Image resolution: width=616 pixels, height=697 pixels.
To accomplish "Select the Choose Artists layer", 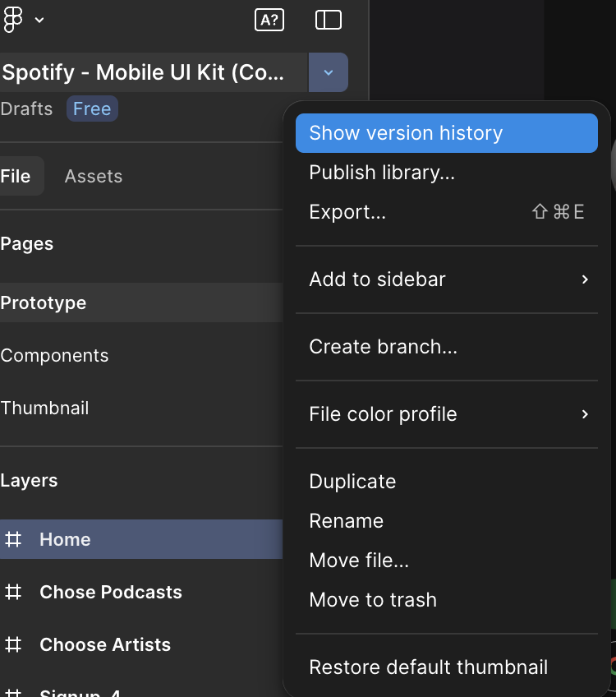I will [x=141, y=644].
